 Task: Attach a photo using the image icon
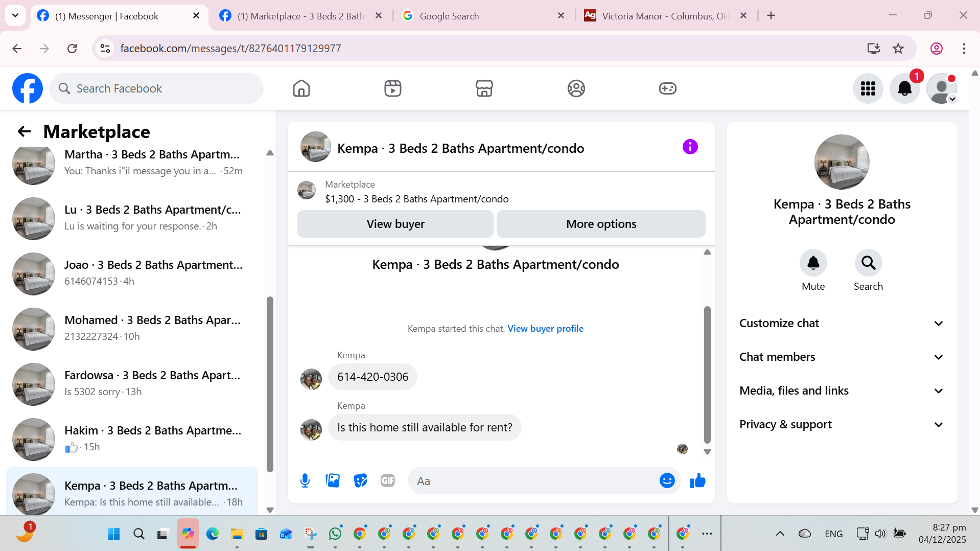(x=333, y=480)
